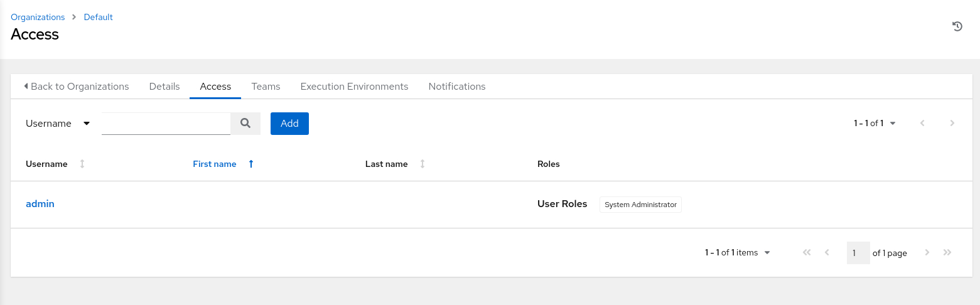Jump to first page in bottom pagination

[807, 252]
